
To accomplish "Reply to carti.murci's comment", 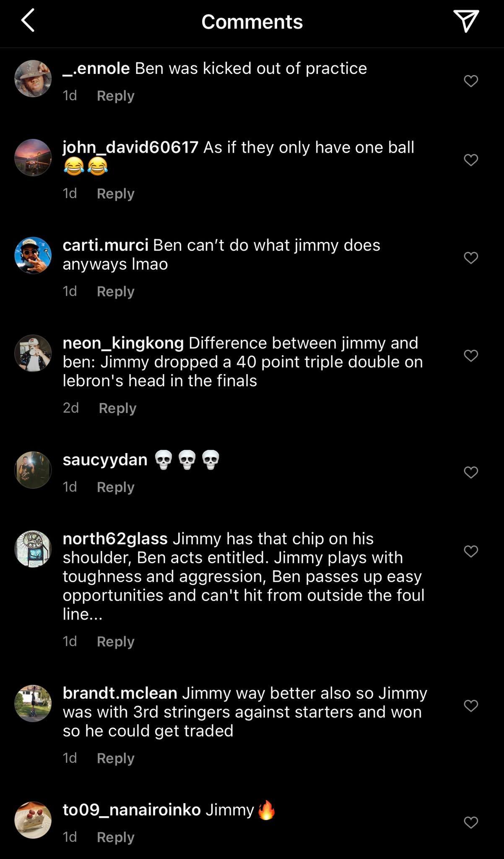I will [x=115, y=291].
